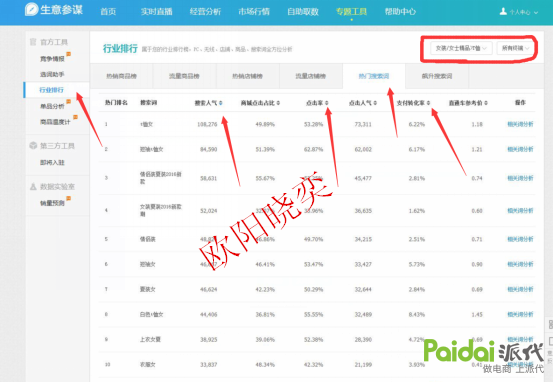
Task: Select 行业排行 in the sidebar
Action: pyautogui.click(x=52, y=90)
